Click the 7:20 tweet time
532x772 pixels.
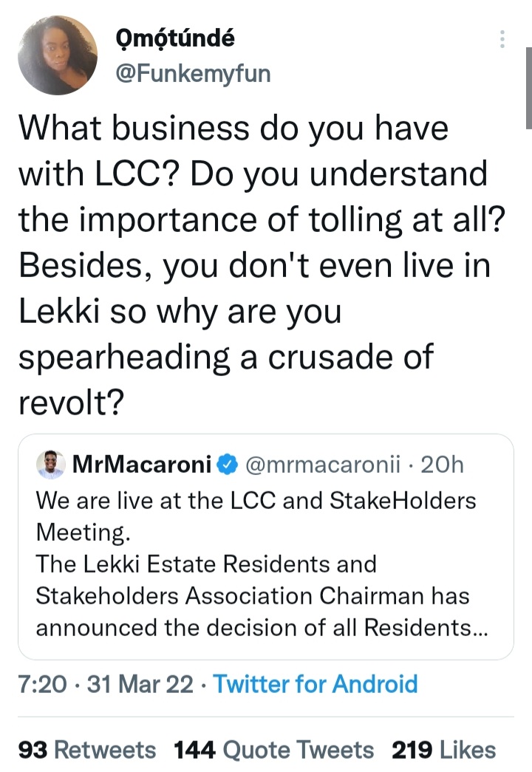coord(41,683)
